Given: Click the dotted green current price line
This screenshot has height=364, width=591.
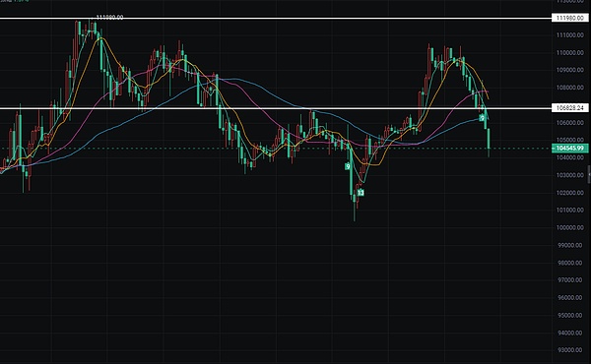Looking at the screenshot, I should point(275,149).
